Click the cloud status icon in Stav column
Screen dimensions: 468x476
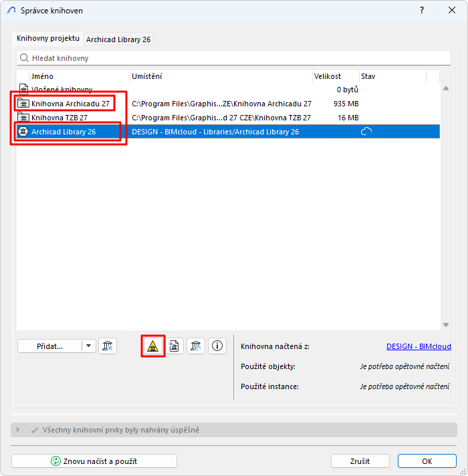click(366, 132)
